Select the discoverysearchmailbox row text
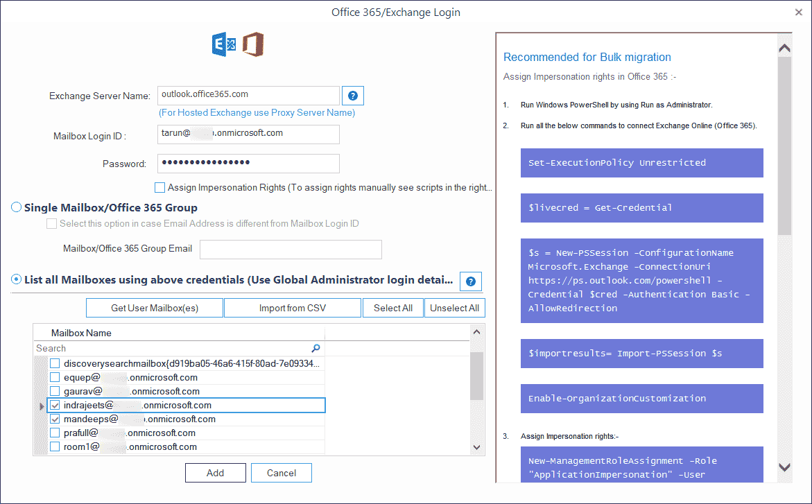This screenshot has height=504, width=812. pyautogui.click(x=191, y=364)
